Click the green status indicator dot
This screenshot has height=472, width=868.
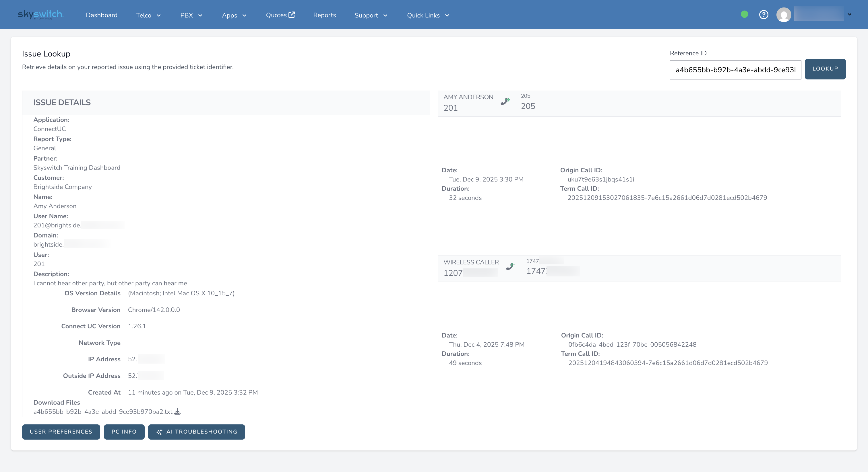744,14
